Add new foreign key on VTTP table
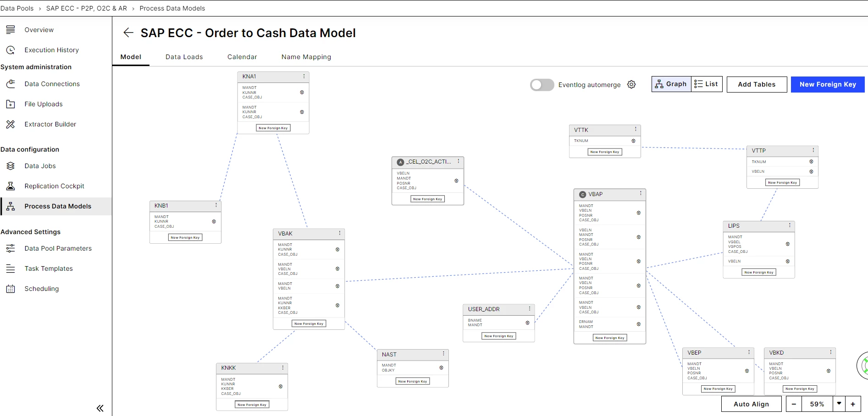The width and height of the screenshot is (868, 416). [783, 182]
